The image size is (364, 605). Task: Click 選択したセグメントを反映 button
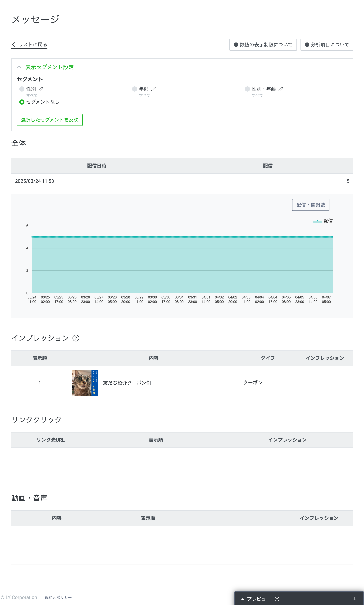pyautogui.click(x=50, y=120)
